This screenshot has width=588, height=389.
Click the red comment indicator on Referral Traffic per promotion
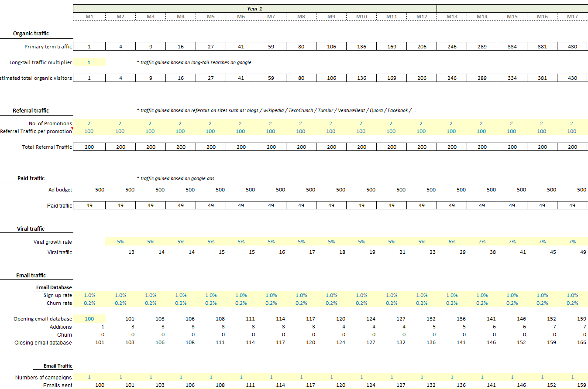point(72,129)
